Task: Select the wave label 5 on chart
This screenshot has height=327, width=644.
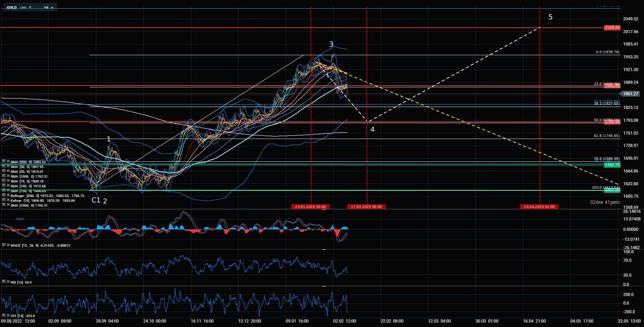Action: [x=550, y=17]
